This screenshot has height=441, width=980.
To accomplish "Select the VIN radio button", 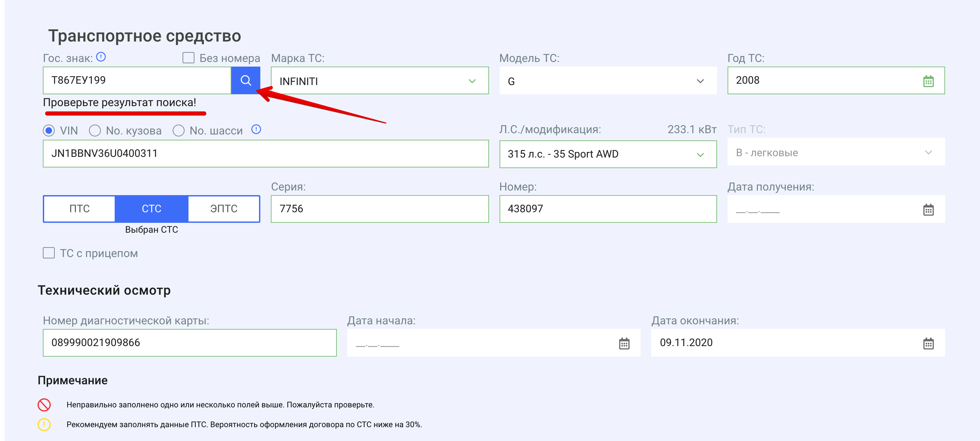I will tap(49, 131).
